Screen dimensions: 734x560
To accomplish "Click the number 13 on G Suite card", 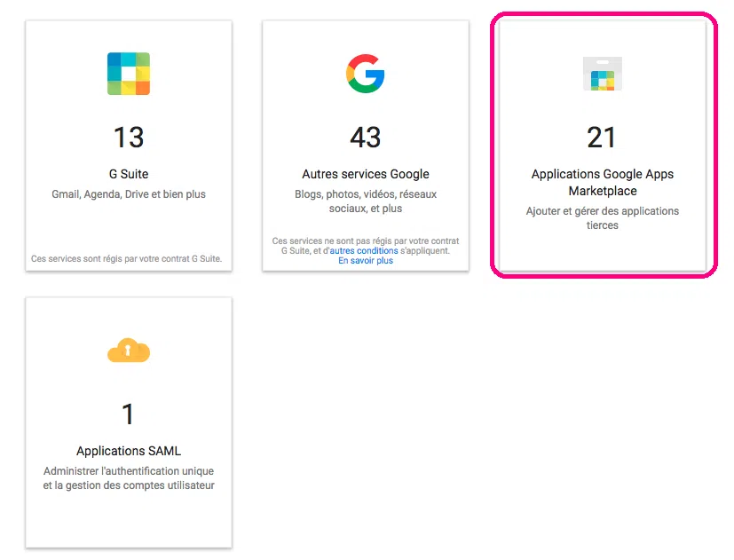I will (129, 138).
